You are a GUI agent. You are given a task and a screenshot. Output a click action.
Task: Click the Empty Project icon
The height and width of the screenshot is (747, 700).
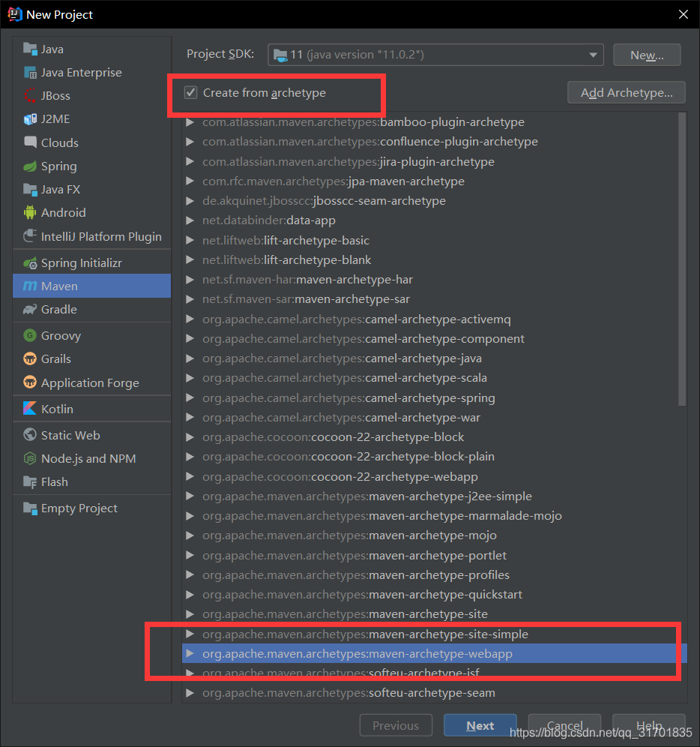pyautogui.click(x=30, y=508)
